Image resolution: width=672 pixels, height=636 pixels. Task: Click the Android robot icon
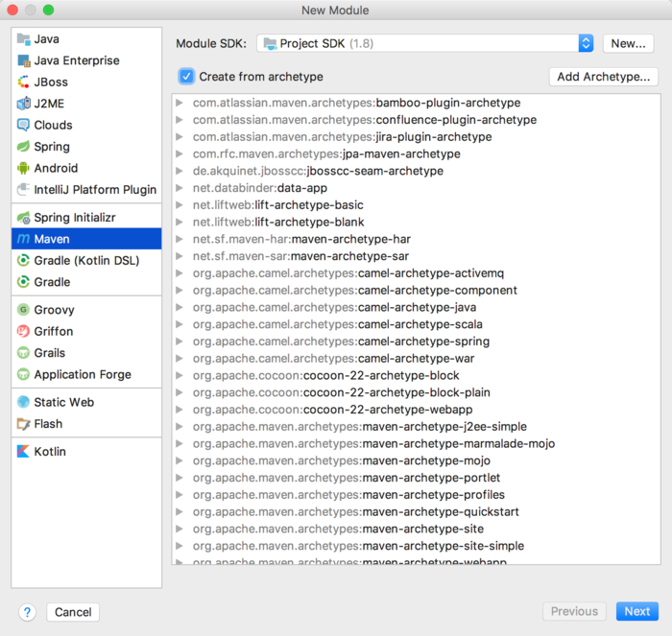point(23,168)
